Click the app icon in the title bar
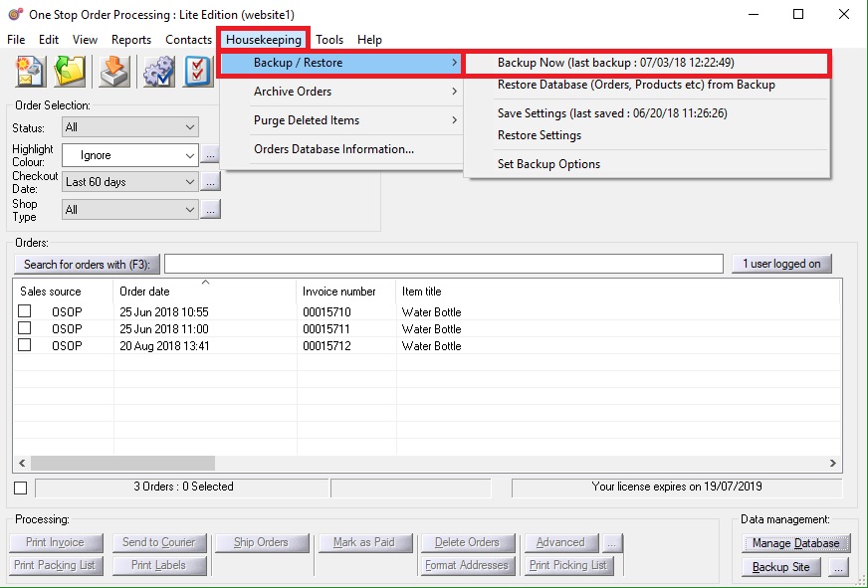868x588 pixels. pos(15,14)
